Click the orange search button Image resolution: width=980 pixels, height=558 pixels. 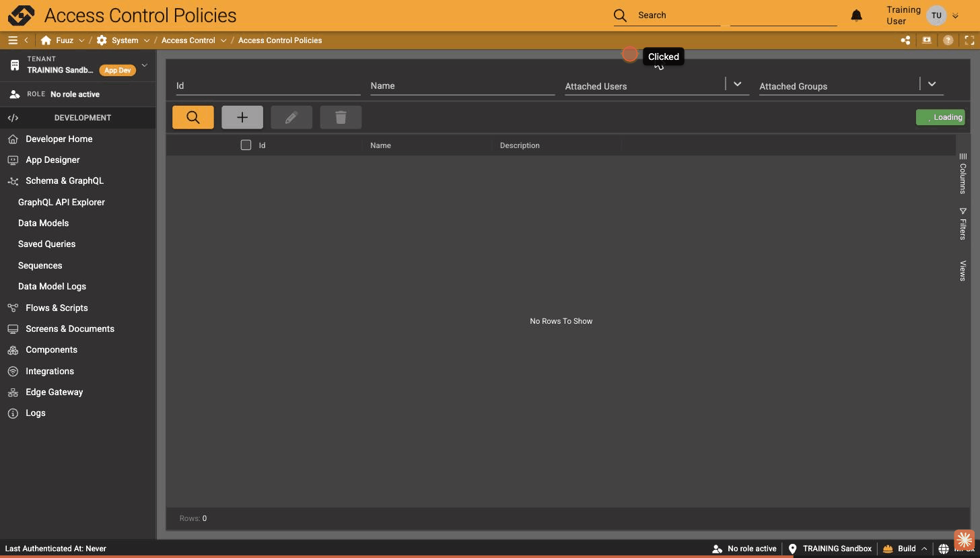pyautogui.click(x=193, y=117)
